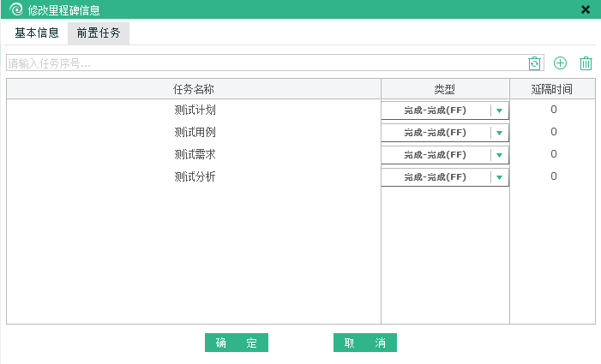This screenshot has height=364, width=601.
Task: Click the 任务名称 column header
Action: click(x=194, y=88)
